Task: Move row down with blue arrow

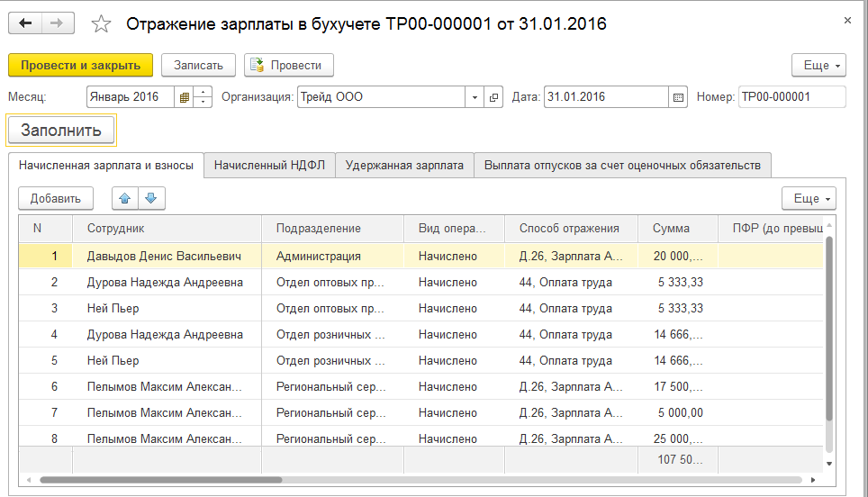Action: point(151,198)
